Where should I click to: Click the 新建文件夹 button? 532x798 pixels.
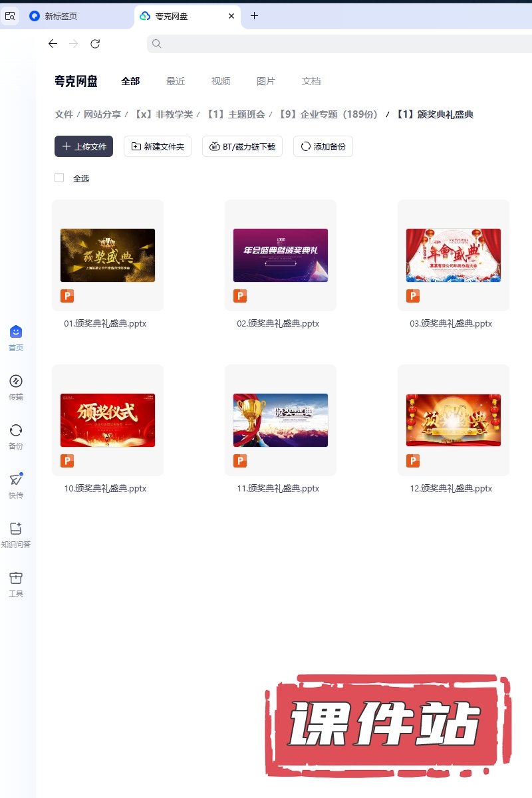pyautogui.click(x=158, y=146)
